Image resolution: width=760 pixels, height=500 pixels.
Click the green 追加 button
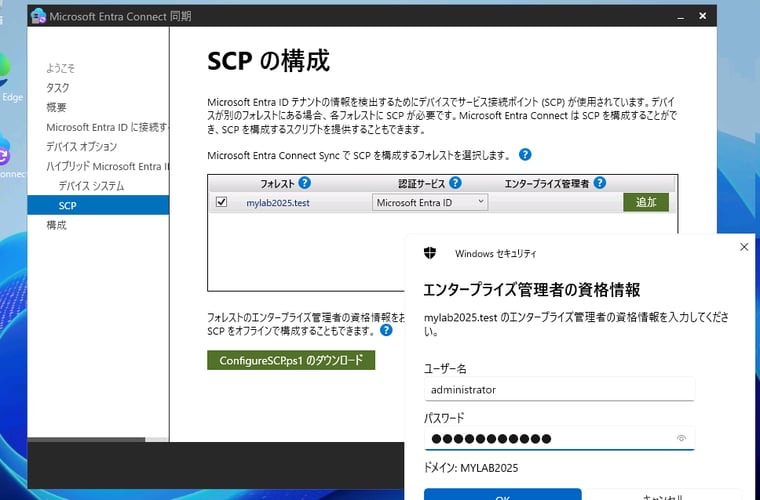click(x=646, y=202)
